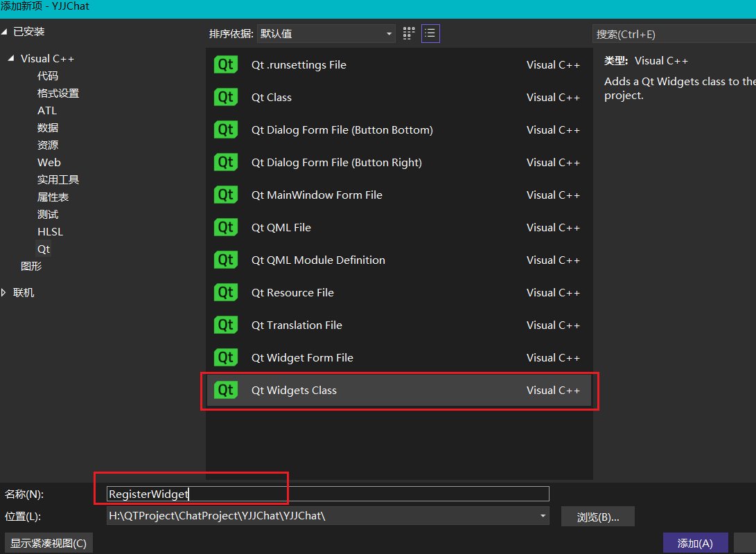This screenshot has height=554, width=756.
Task: Click the 浏览(B)... browse button
Action: [598, 517]
